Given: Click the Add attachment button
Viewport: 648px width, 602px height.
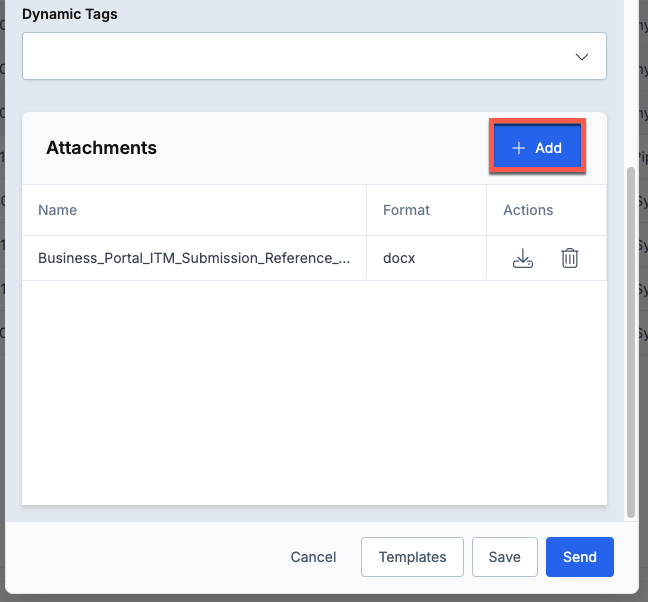Looking at the screenshot, I should [x=537, y=148].
